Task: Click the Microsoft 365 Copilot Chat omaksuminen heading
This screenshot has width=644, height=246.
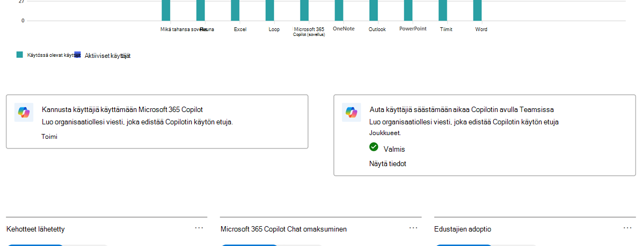Action: (x=283, y=229)
